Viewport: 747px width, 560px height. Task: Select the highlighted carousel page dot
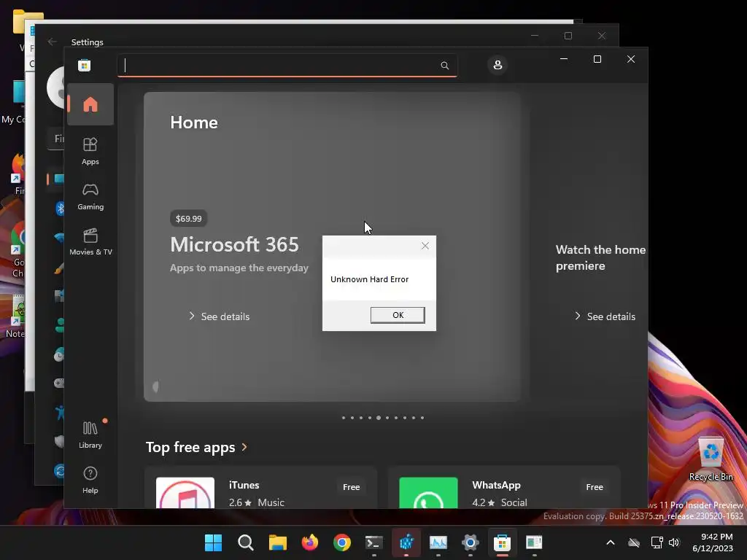[379, 418]
